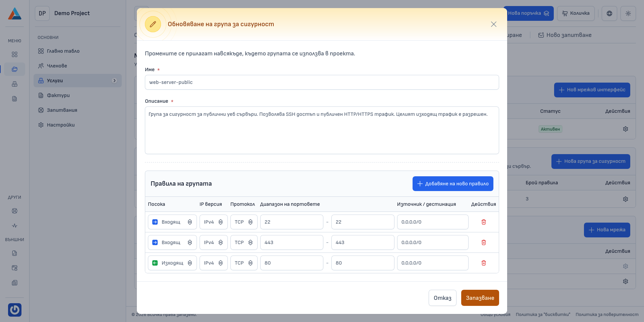Close the security group dialog with the X
This screenshot has height=322, width=644.
[493, 24]
